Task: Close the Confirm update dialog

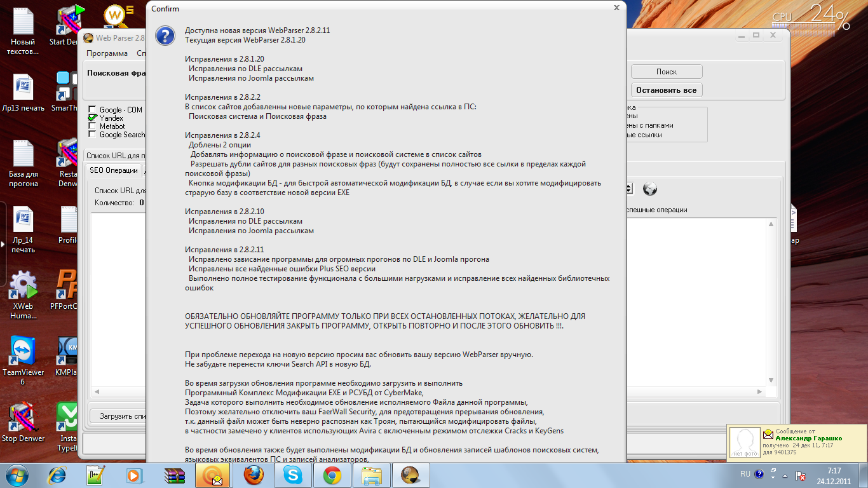Action: pyautogui.click(x=616, y=8)
